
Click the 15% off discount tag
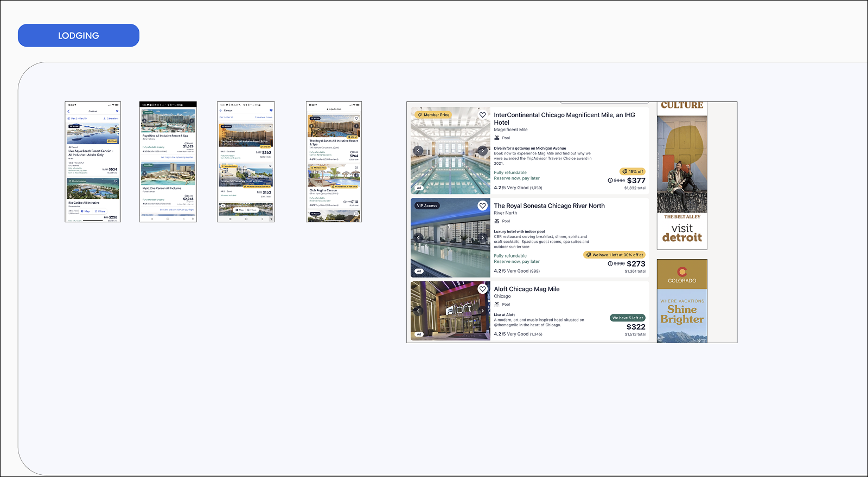pos(633,171)
